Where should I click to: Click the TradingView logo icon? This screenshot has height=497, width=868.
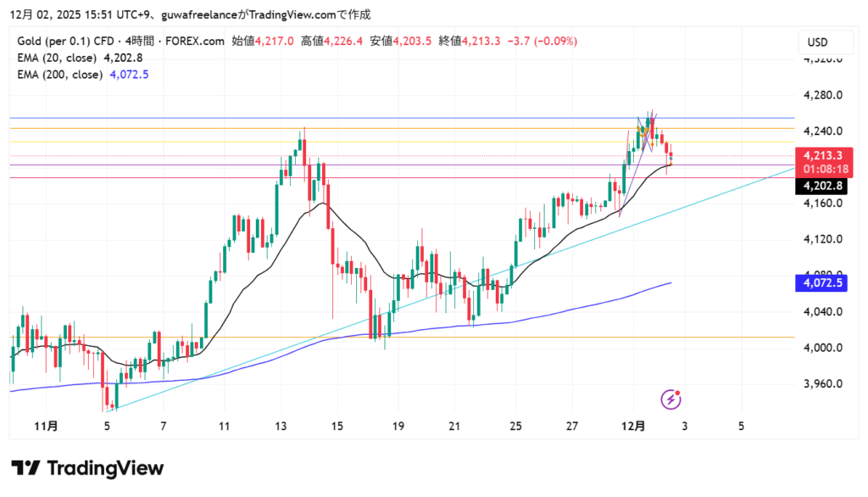(26, 468)
